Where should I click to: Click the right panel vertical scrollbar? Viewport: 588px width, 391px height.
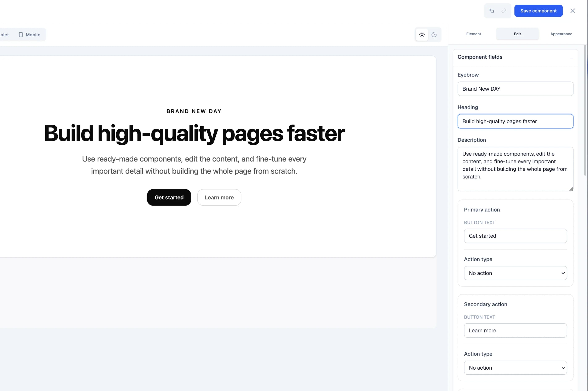[585, 110]
